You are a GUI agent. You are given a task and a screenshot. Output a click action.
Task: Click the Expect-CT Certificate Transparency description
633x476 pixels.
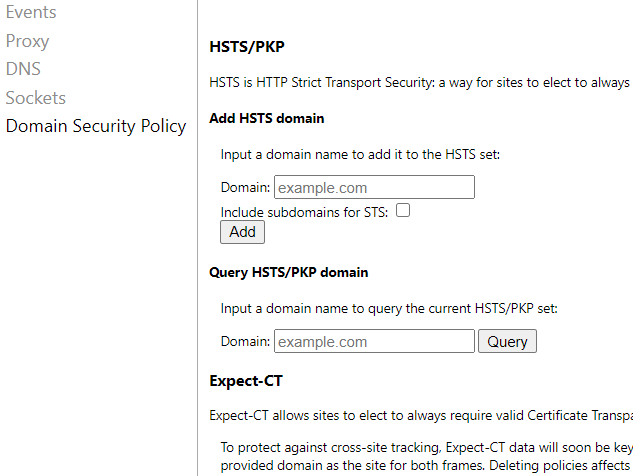[420, 416]
